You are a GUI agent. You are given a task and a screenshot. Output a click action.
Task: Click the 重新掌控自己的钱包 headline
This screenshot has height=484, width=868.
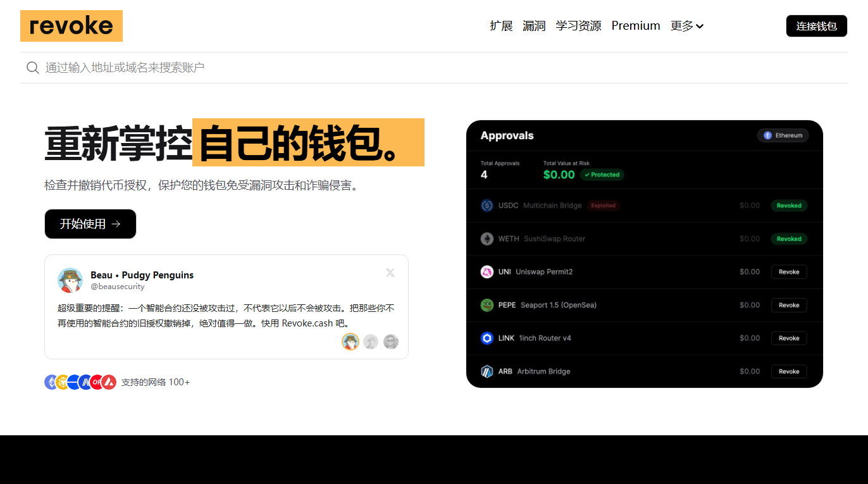tap(234, 144)
